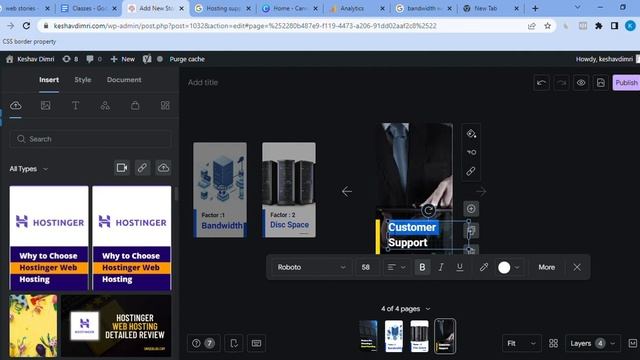Open browser extensions puzzle icon
Viewport: 640px width, 360px height.
click(x=599, y=26)
